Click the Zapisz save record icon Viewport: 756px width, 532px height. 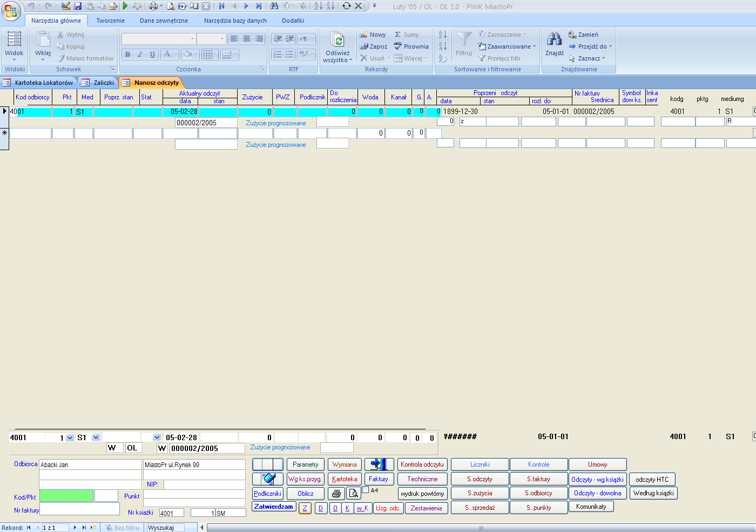click(364, 46)
